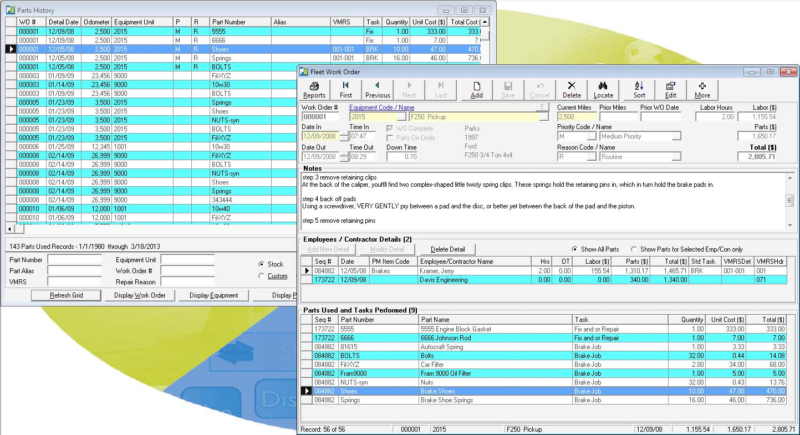This screenshot has width=800, height=435.
Task: Open Reports from the work order toolbar
Action: tap(315, 89)
